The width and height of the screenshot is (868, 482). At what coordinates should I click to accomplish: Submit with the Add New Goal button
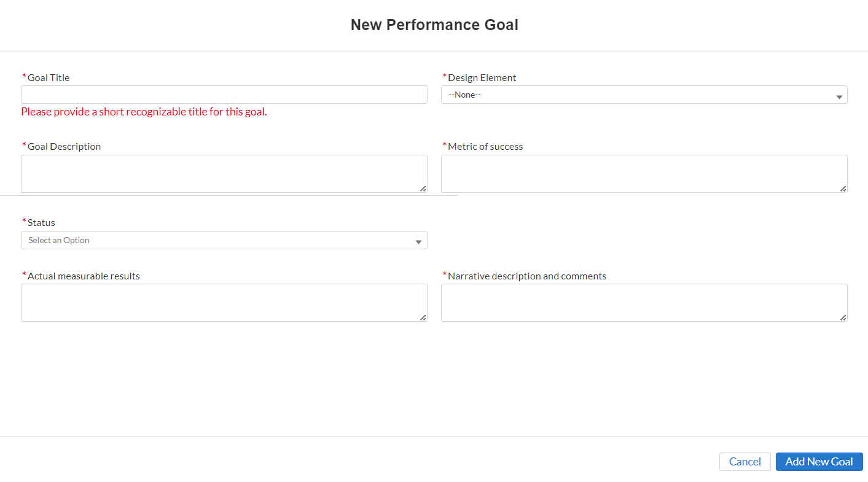pyautogui.click(x=819, y=462)
